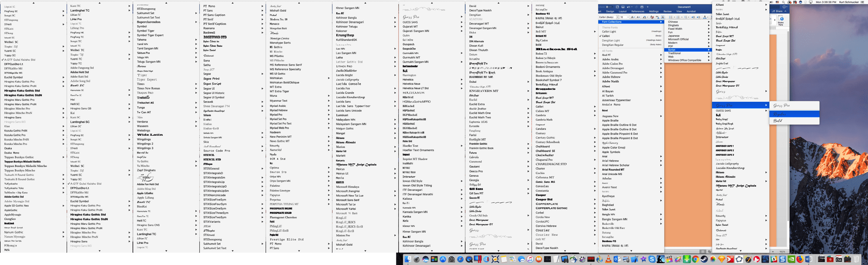Open Firefox from the Dock
Screen dimensions: 868x265
click(800, 259)
